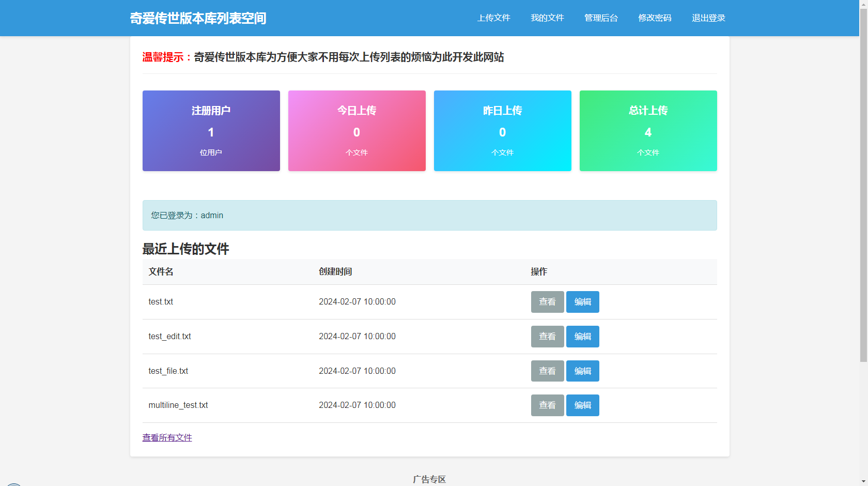Follow the 查看所有文件 link
The width and height of the screenshot is (868, 486).
click(167, 438)
